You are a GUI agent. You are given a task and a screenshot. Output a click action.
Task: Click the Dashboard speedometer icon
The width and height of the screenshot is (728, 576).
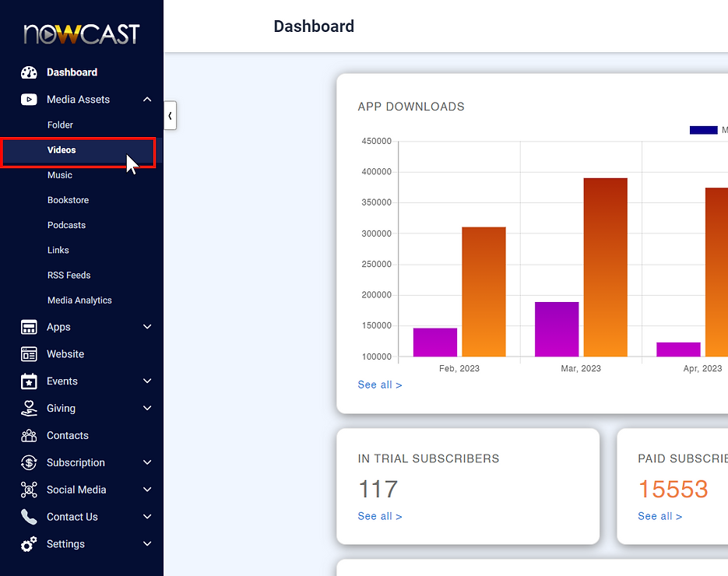click(29, 72)
